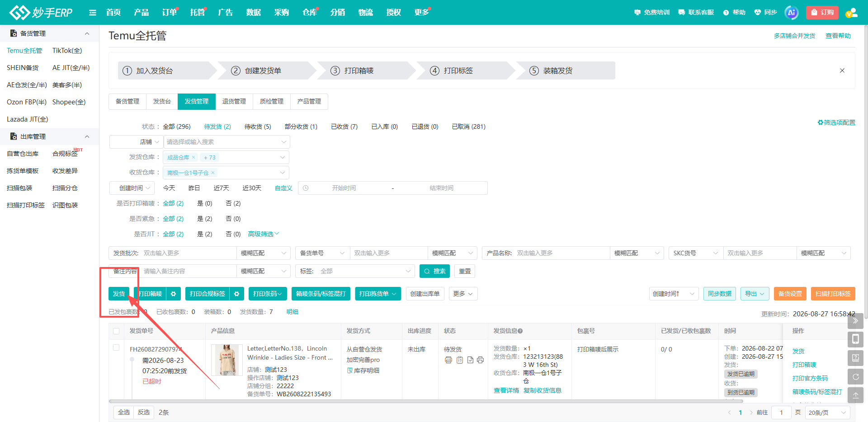Click the gear next to 打印合规标签
Image resolution: width=868 pixels, height=422 pixels.
pos(236,294)
